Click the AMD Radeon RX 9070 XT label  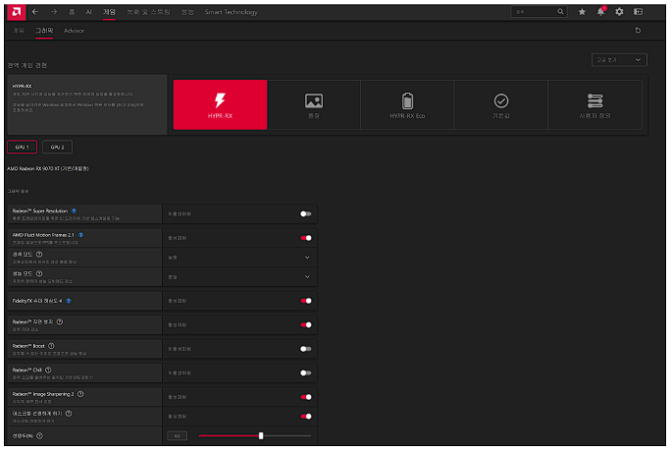click(48, 168)
